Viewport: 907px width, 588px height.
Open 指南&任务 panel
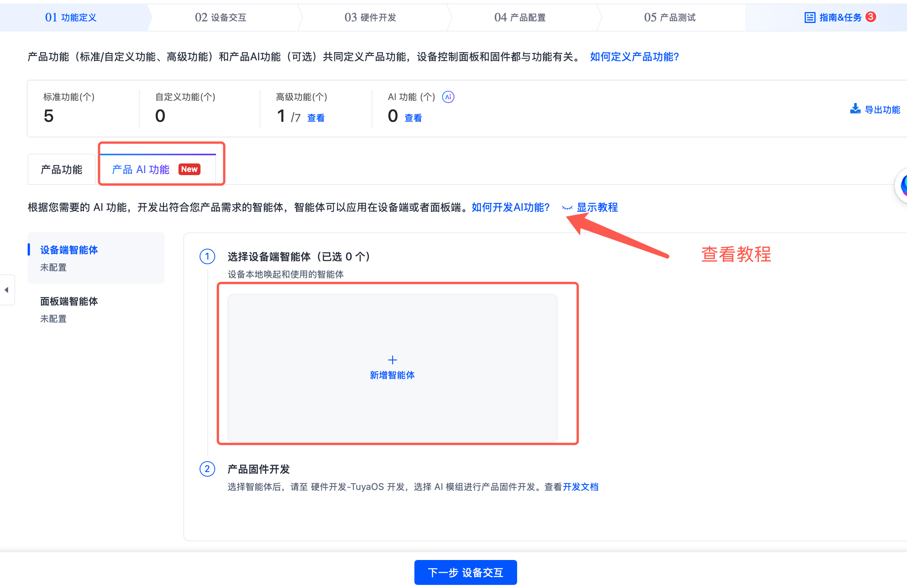click(840, 18)
